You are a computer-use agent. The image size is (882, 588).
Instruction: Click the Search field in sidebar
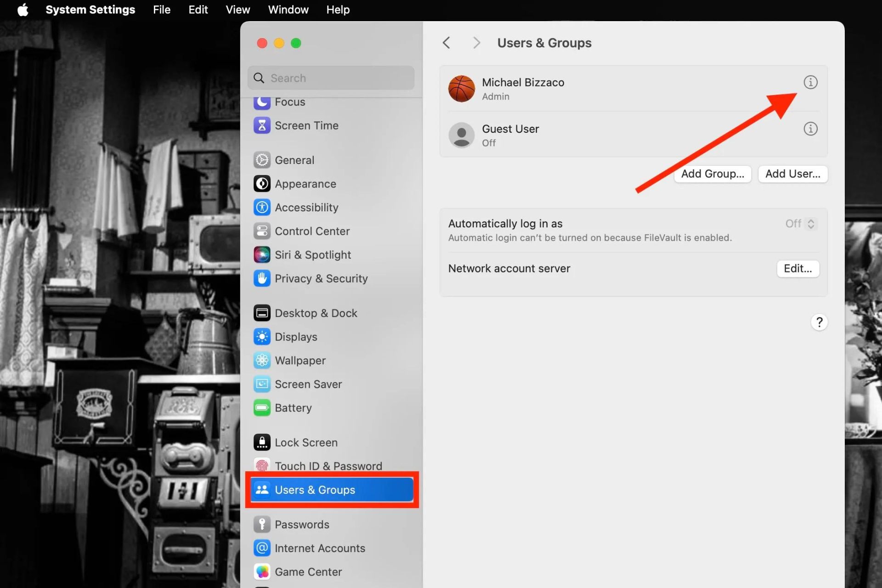tap(331, 78)
